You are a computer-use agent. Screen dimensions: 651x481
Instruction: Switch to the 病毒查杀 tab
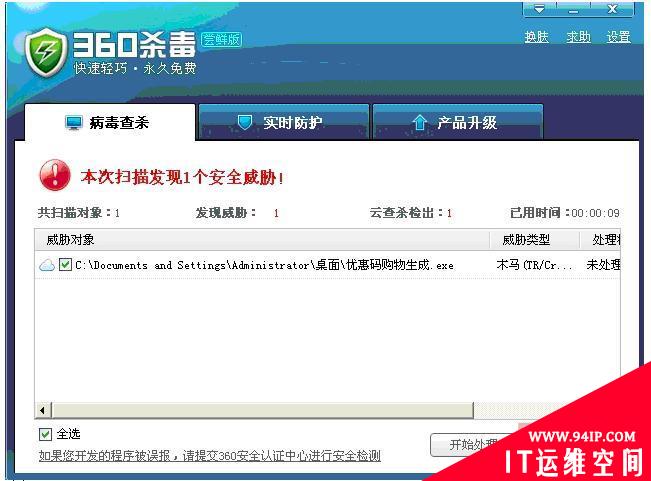[110, 122]
